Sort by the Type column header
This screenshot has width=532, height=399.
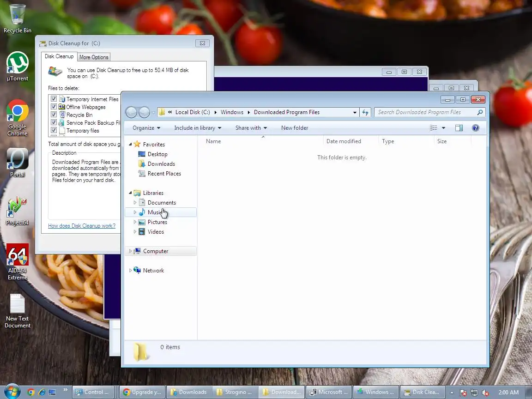[406, 141]
